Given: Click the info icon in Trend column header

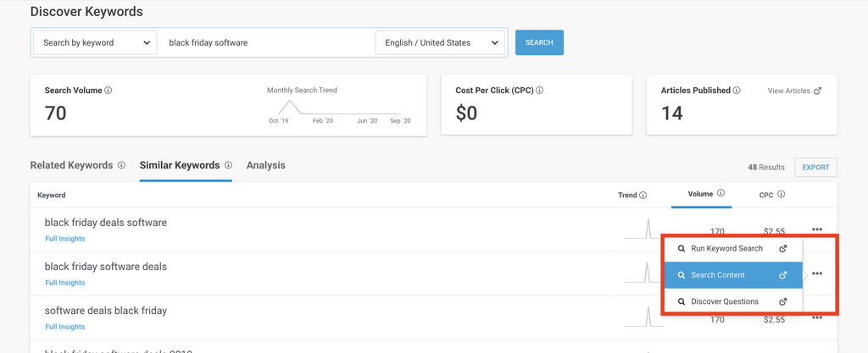Looking at the screenshot, I should 643,196.
